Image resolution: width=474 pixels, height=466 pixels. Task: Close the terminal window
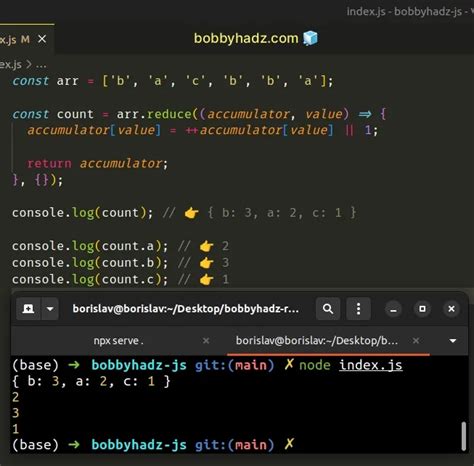coord(451,309)
